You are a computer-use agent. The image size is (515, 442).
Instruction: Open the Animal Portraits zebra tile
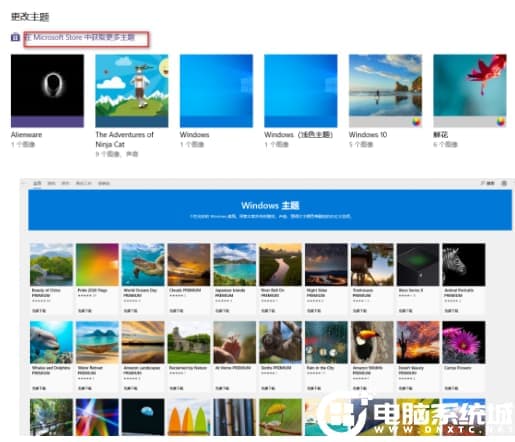coord(464,278)
